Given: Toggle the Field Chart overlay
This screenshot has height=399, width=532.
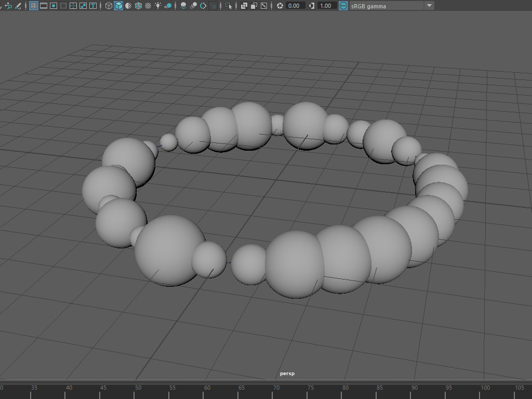Looking at the screenshot, I should [x=73, y=6].
